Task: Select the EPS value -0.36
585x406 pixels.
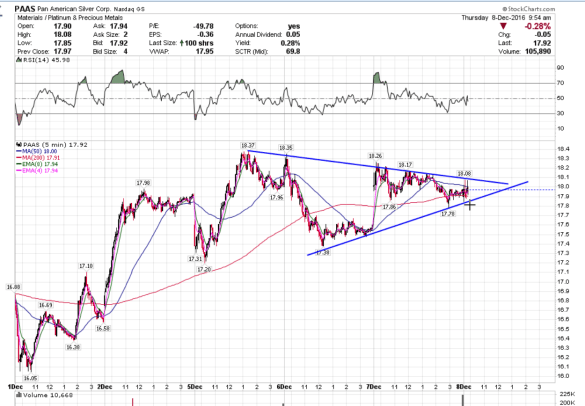Action: click(205, 34)
